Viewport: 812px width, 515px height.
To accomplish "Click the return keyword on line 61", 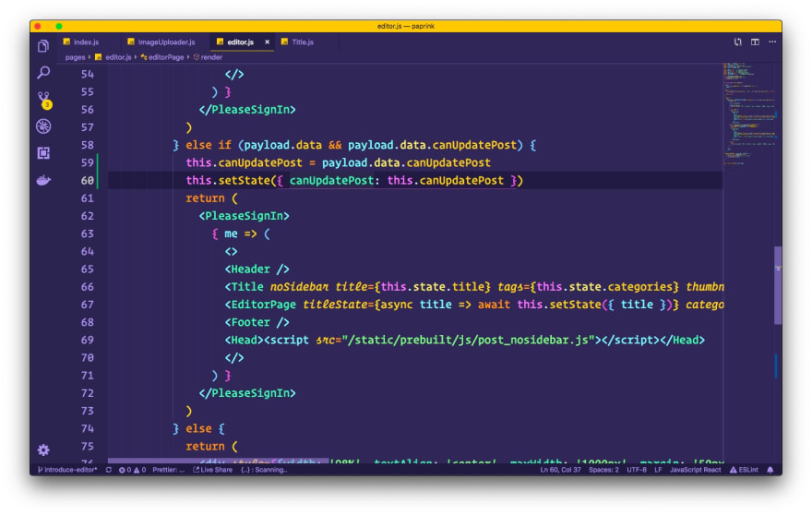I will coord(205,198).
